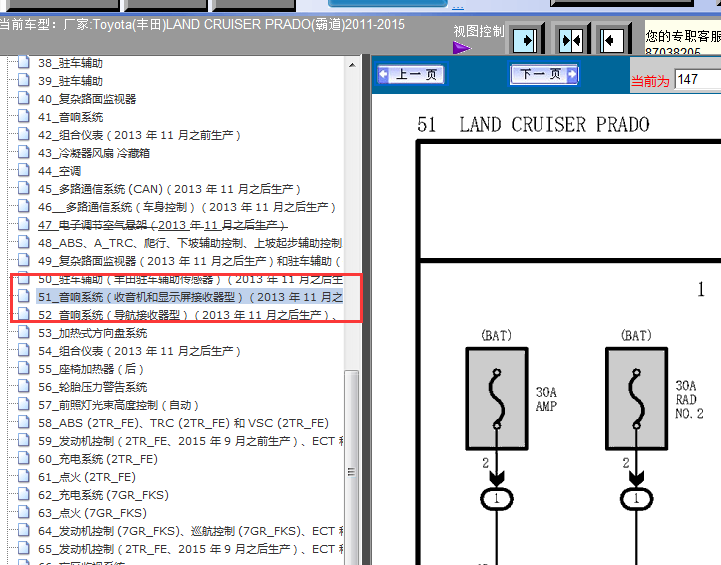The width and height of the screenshot is (721, 565).
Task: Open 45_多路通信系统 (CAN) entry
Action: click(x=169, y=189)
